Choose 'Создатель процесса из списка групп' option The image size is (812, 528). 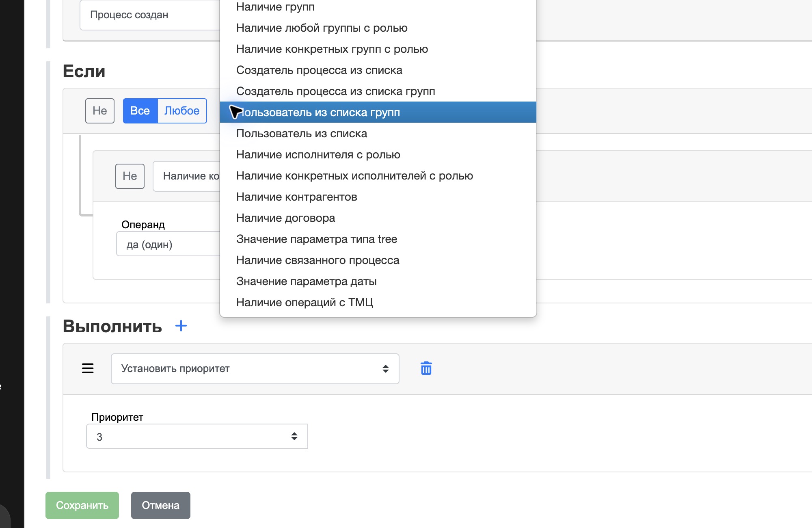click(x=378, y=91)
